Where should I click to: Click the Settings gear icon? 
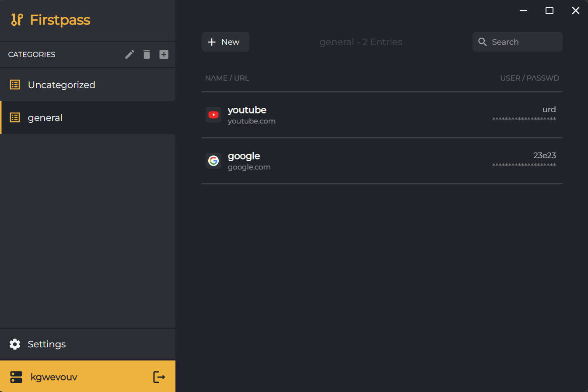[x=14, y=344]
